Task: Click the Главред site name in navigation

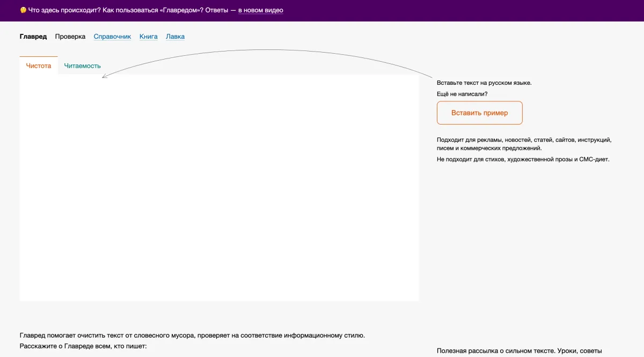Action: point(33,37)
